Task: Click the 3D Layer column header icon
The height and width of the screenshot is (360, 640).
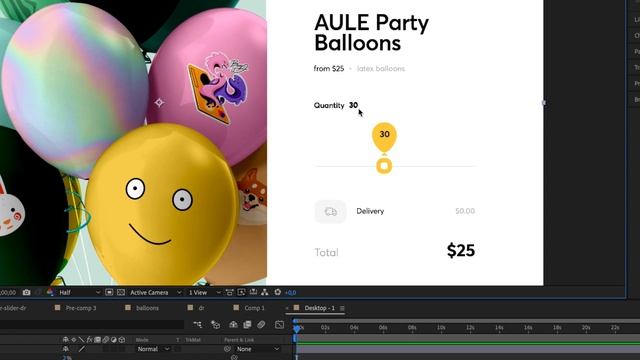Action: tap(122, 340)
